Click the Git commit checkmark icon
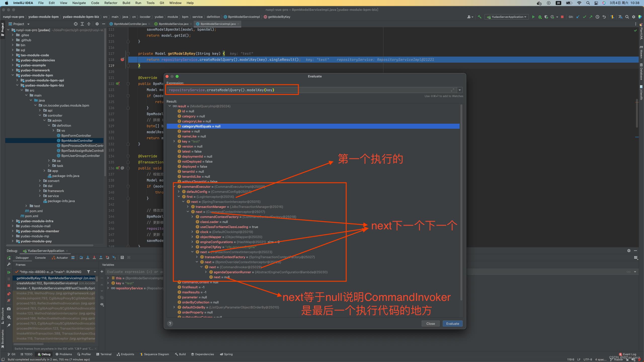Image resolution: width=644 pixels, height=362 pixels. pyautogui.click(x=584, y=17)
